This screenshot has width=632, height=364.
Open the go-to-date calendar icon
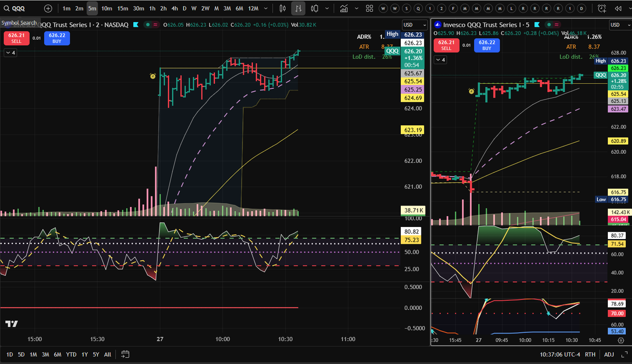[125, 355]
